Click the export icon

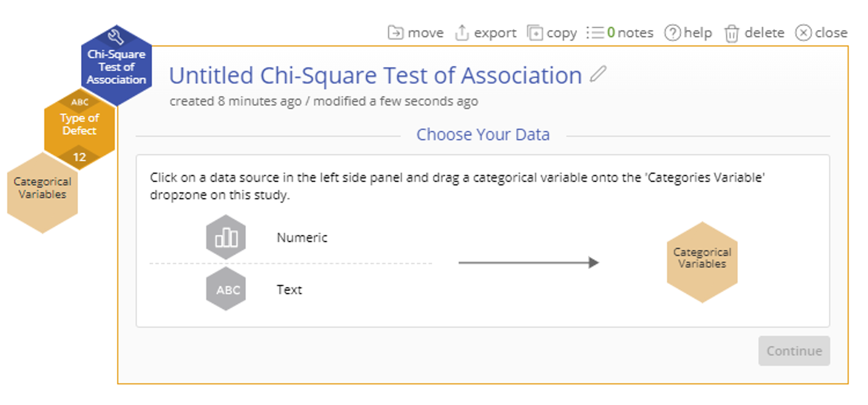coord(461,33)
